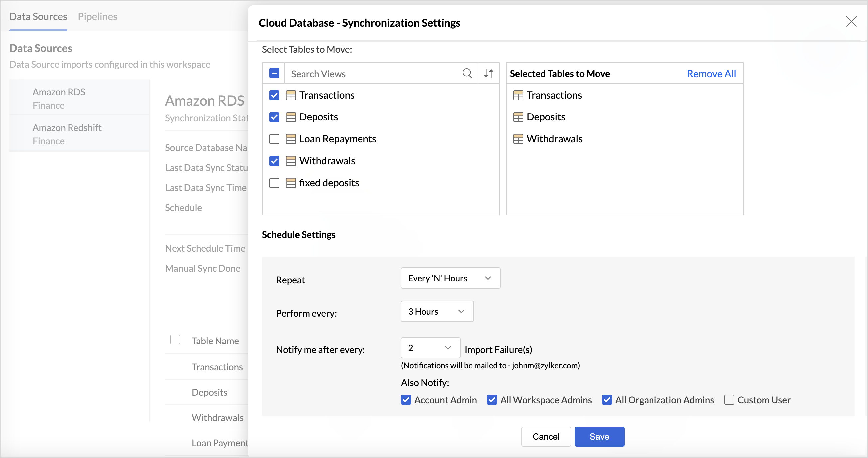This screenshot has height=458, width=868.
Task: Open the Repeat Every 'N' Hours dropdown
Action: click(x=450, y=278)
